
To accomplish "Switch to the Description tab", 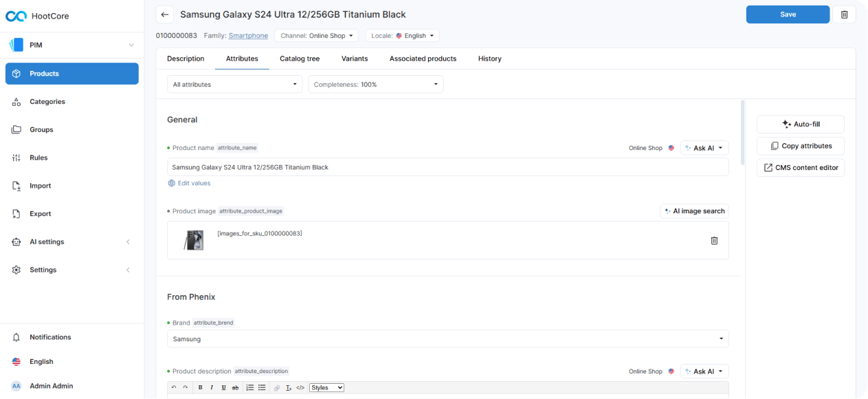I will pyautogui.click(x=186, y=58).
